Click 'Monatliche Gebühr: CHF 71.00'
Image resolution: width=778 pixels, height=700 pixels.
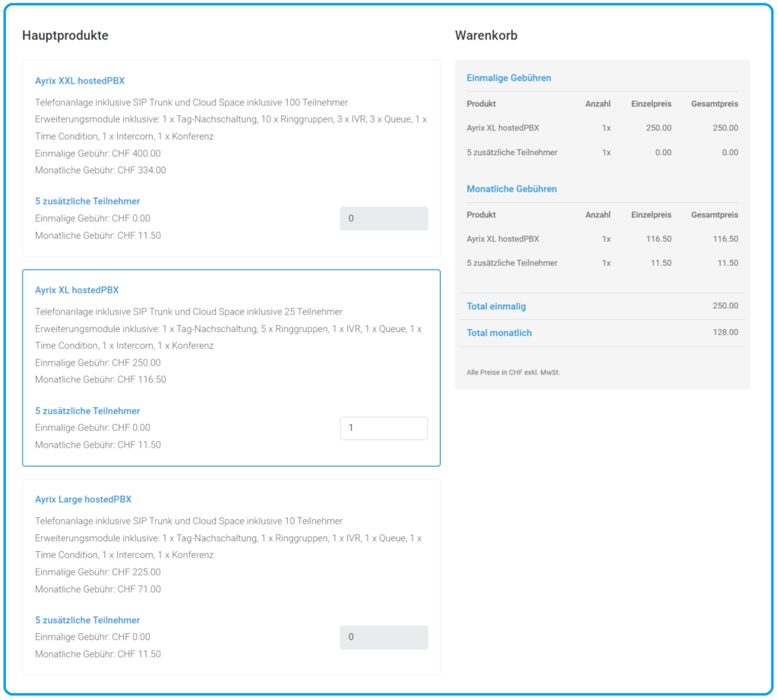pyautogui.click(x=98, y=589)
